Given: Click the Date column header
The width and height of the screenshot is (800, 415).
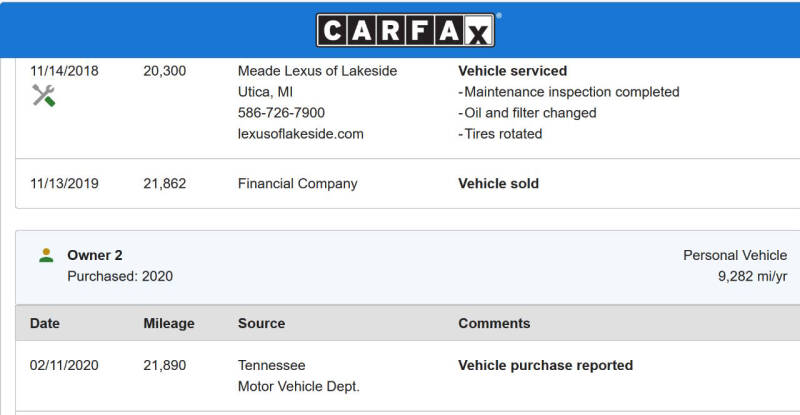Looking at the screenshot, I should (44, 323).
